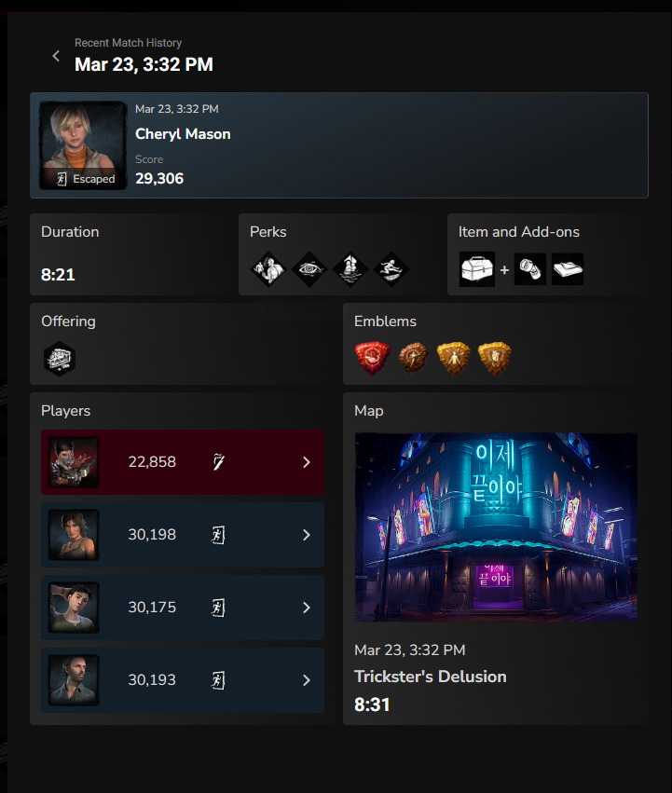
Task: Click the eye perk icon
Action: 309,269
